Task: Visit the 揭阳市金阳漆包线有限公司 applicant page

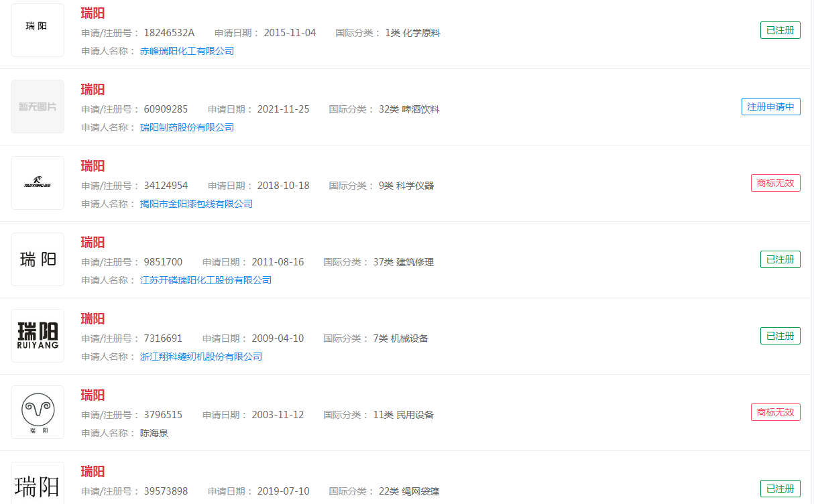Action: click(196, 204)
